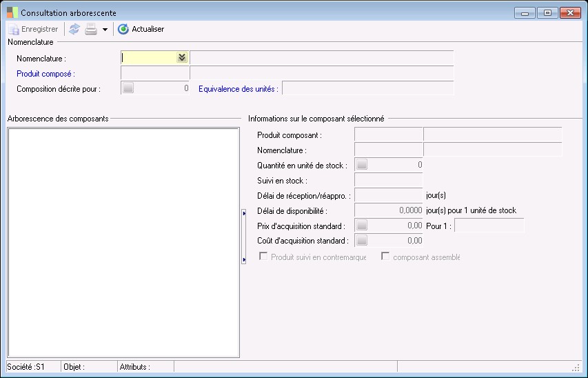Image resolution: width=588 pixels, height=378 pixels.
Task: Click the blue refresh arrows icon
Action: point(74,29)
